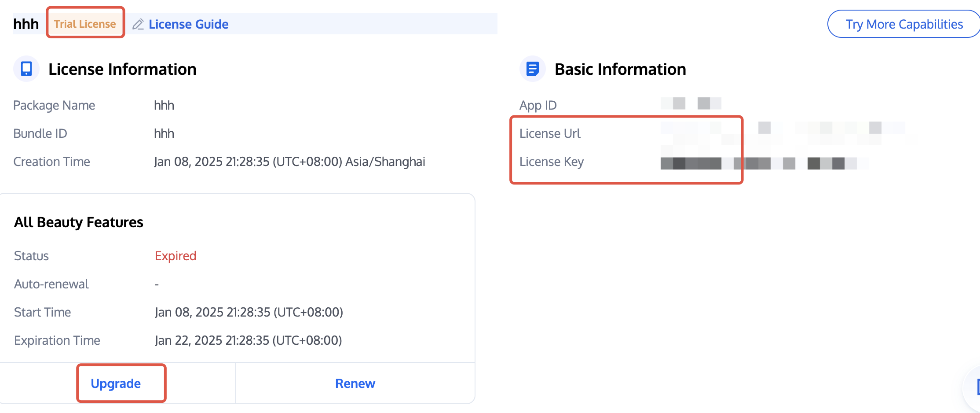Click the Expiration Time value Jan 22, 2025
The width and height of the screenshot is (980, 413).
[248, 340]
